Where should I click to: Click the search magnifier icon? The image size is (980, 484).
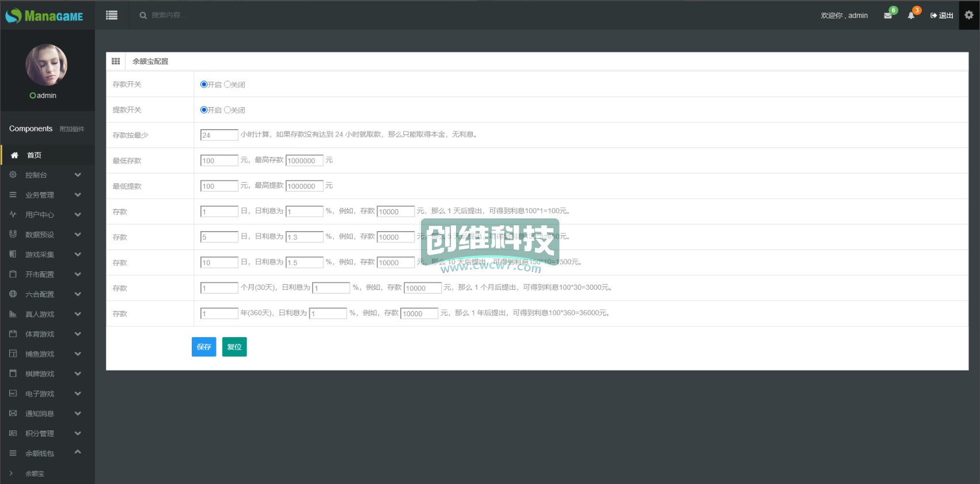point(143,16)
